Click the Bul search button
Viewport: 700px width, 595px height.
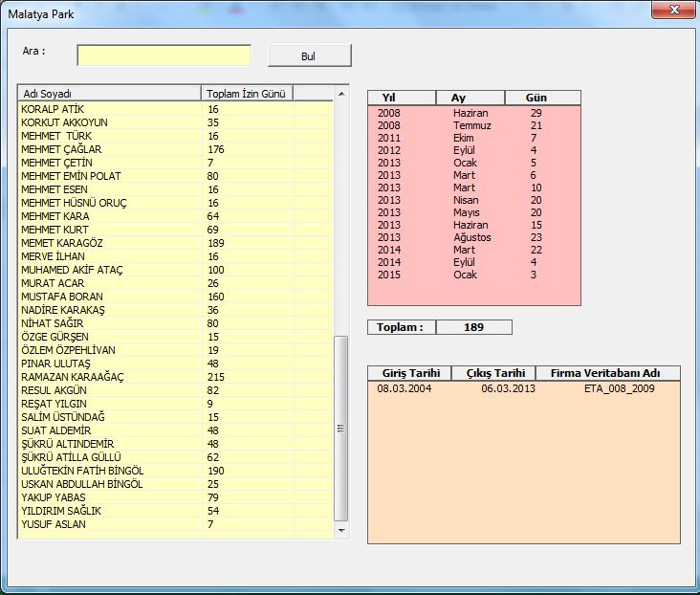(310, 55)
